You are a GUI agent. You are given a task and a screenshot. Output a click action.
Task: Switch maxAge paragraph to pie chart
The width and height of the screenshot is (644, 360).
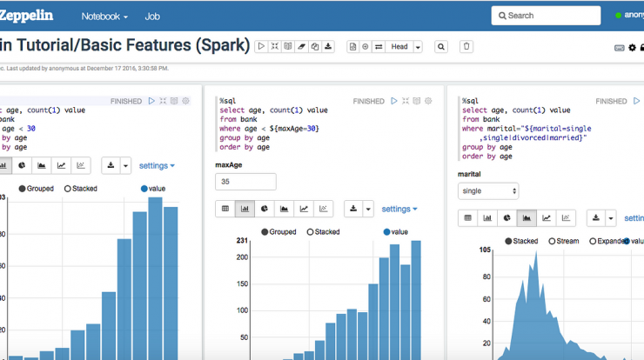pos(265,209)
